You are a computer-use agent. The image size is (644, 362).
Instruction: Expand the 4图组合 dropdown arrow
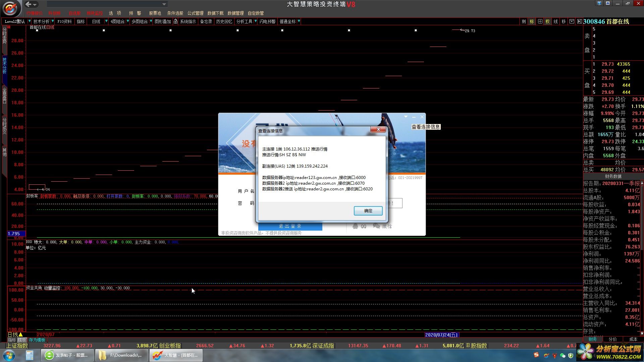coord(128,21)
